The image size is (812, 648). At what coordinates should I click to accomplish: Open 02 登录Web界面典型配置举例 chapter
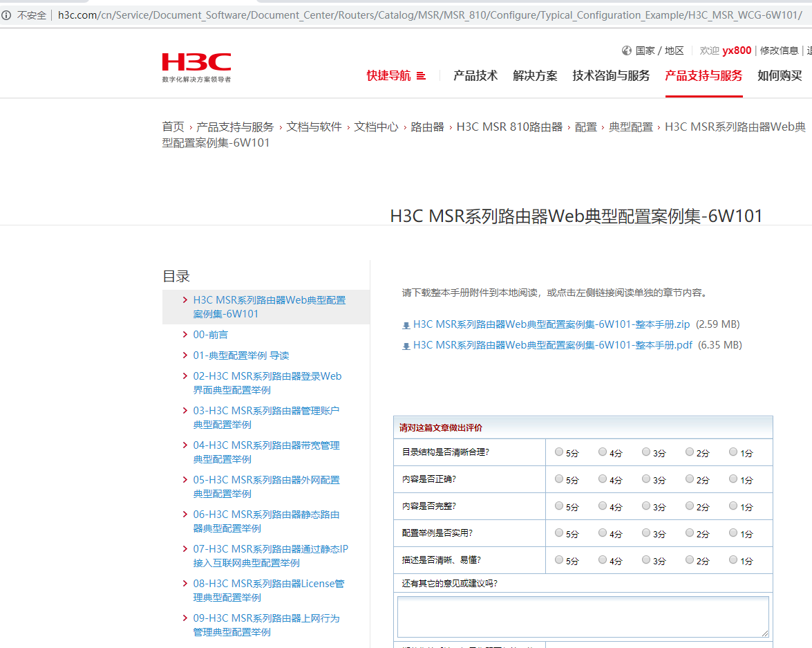pyautogui.click(x=267, y=383)
